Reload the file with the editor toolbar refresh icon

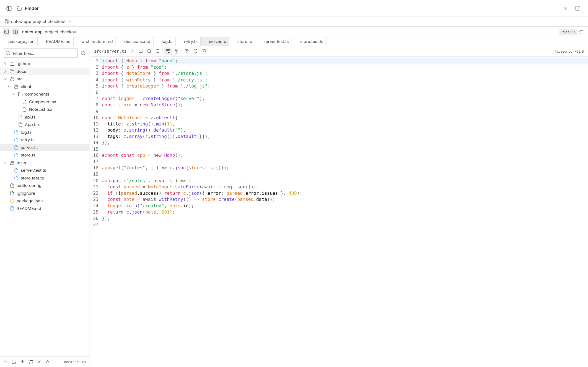(141, 51)
